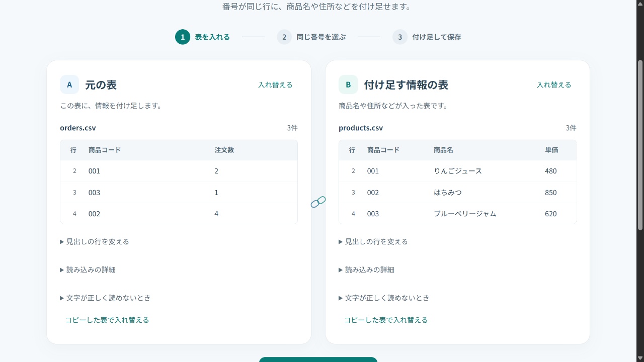This screenshot has height=362, width=644.
Task: Click 注文数 column header
Action: pyautogui.click(x=224, y=150)
